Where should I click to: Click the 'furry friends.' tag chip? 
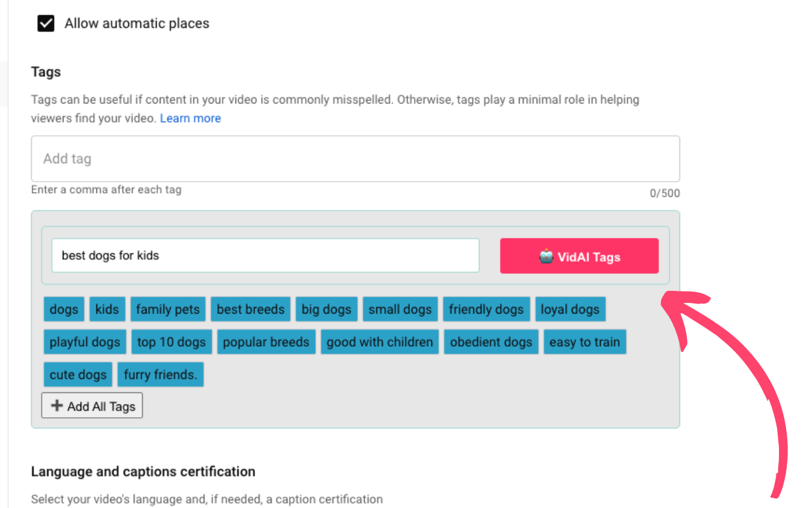pyautogui.click(x=160, y=375)
